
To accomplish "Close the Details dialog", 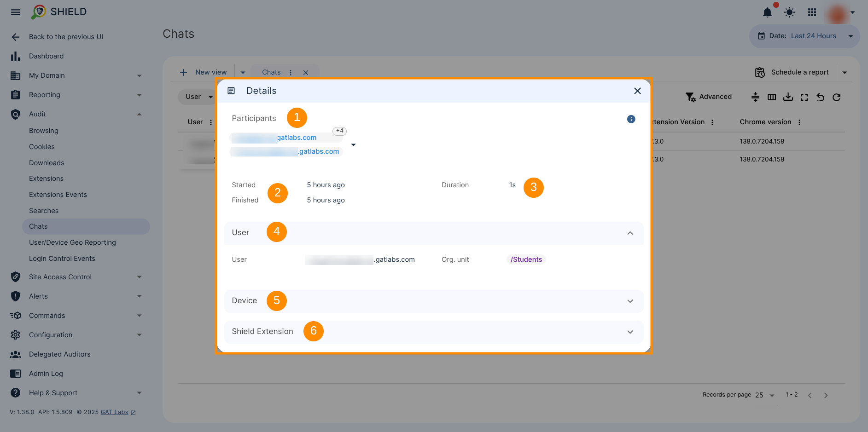I will [x=637, y=91].
